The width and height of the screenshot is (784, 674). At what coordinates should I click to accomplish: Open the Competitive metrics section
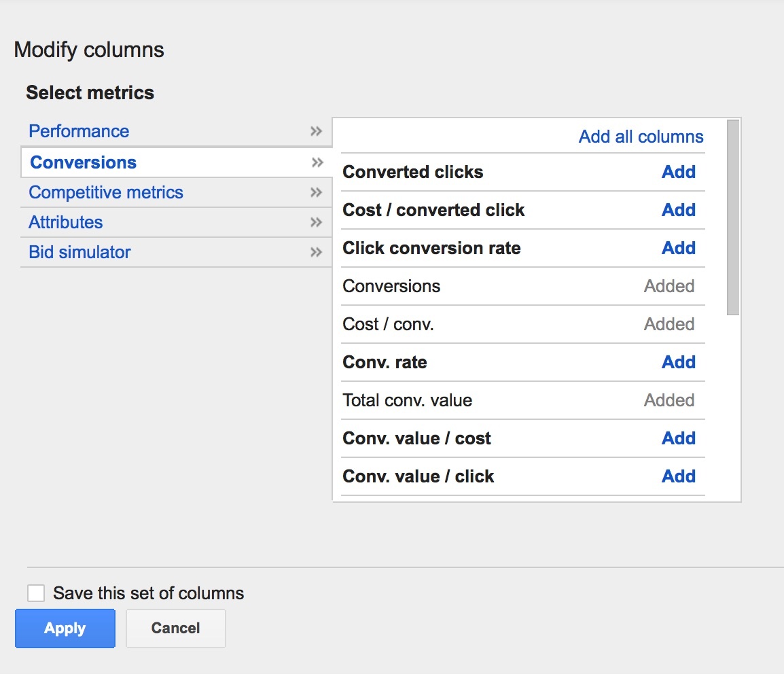tap(105, 192)
